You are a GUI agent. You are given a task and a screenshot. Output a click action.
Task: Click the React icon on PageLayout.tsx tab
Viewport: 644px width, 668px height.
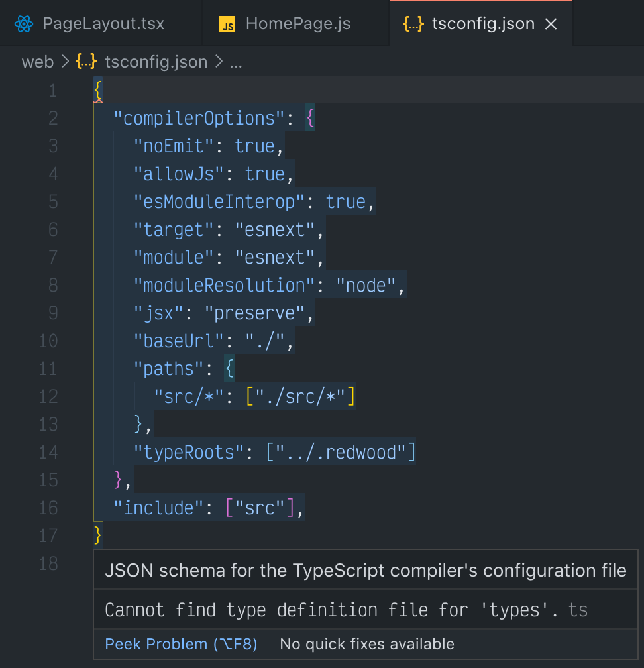tap(24, 23)
